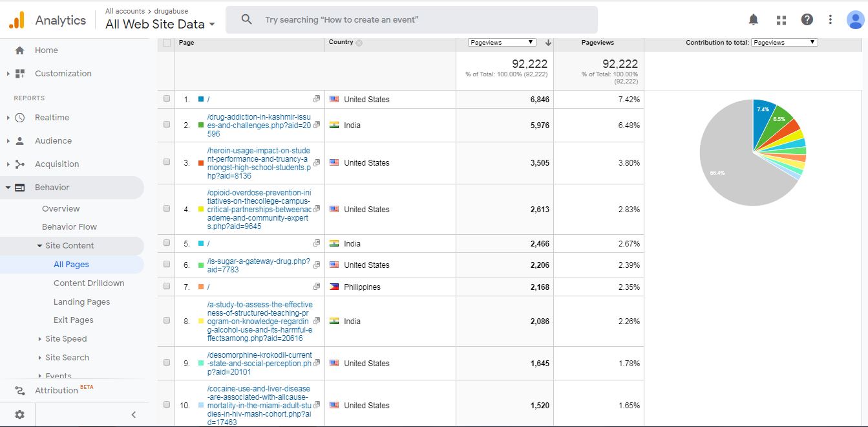This screenshot has height=427, width=868.
Task: Go to Behavior Flow report
Action: 69,227
